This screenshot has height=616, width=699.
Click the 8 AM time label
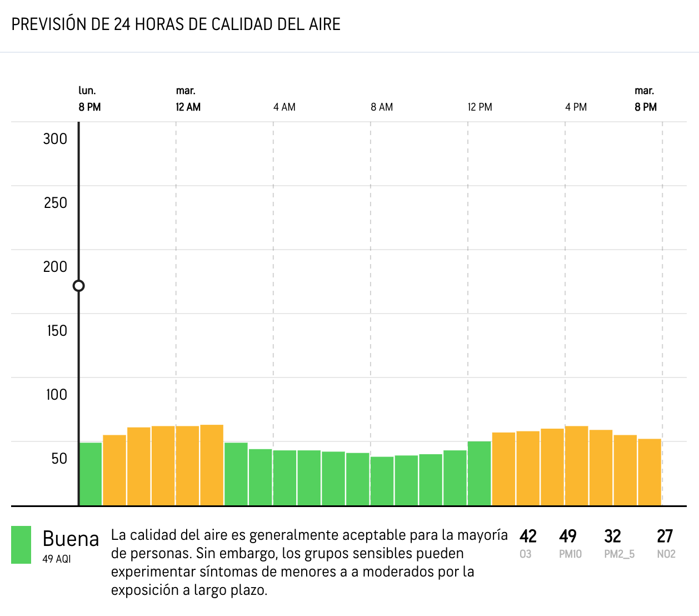pyautogui.click(x=382, y=107)
